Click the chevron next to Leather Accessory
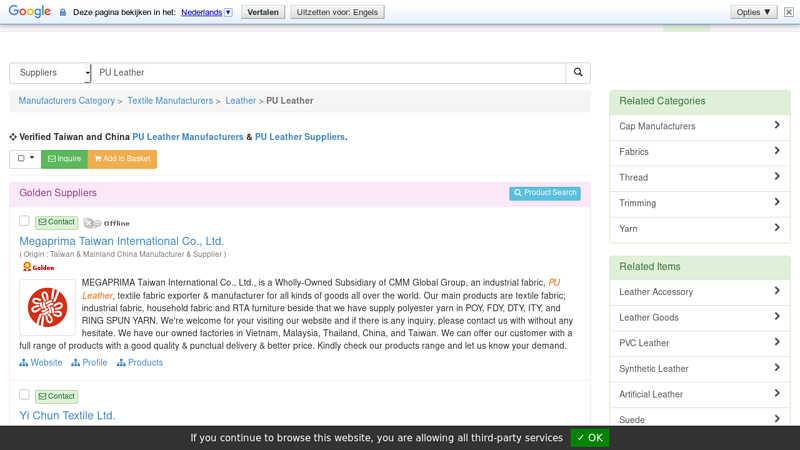This screenshot has width=800, height=450. (x=777, y=291)
